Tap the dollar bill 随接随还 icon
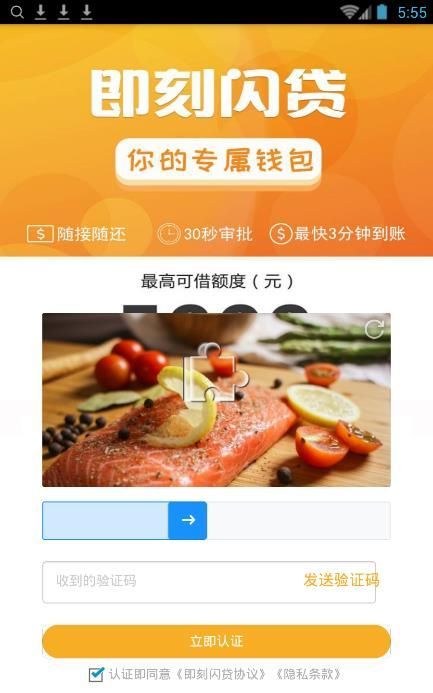The image size is (433, 693). pyautogui.click(x=40, y=234)
